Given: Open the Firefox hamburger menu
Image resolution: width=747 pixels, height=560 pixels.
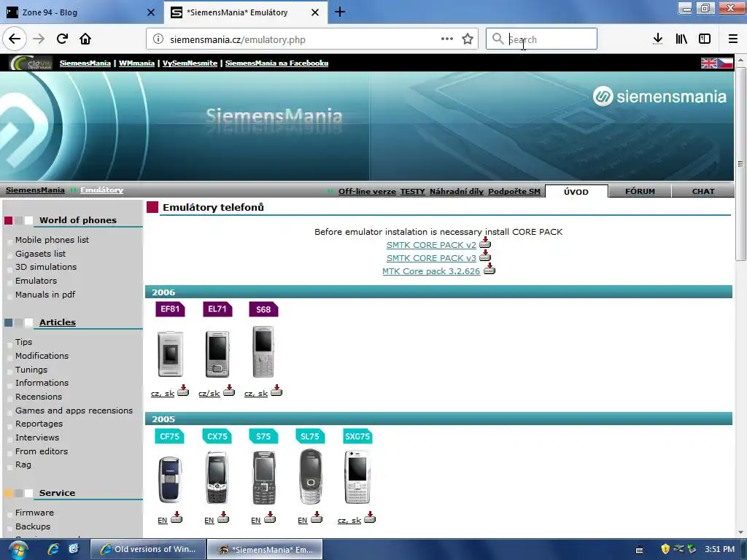Looking at the screenshot, I should click(732, 39).
